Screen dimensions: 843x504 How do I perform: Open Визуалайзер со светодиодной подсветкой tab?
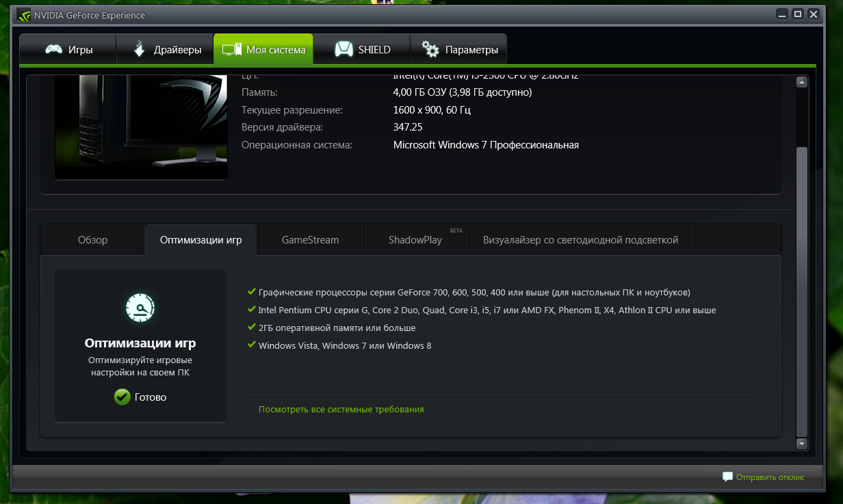580,240
